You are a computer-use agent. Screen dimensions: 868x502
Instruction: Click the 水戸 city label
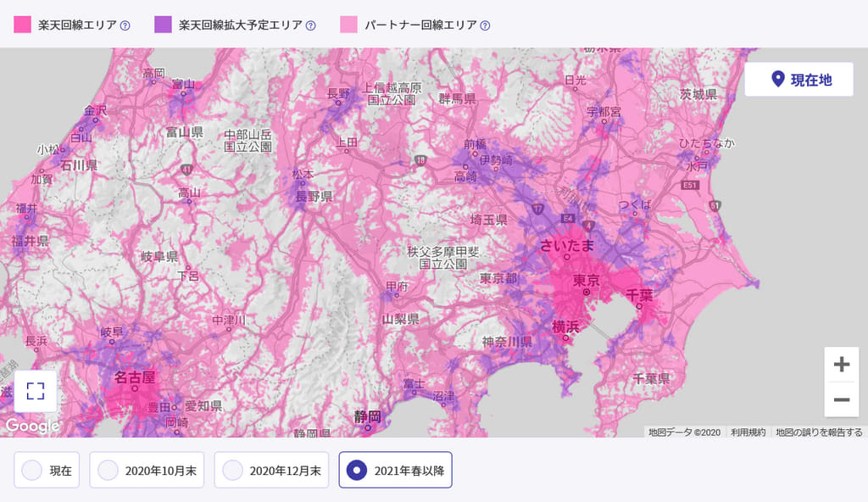(x=697, y=165)
